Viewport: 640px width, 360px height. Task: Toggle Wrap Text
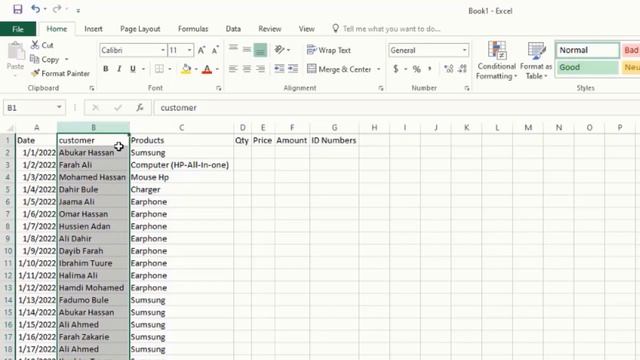pos(329,50)
